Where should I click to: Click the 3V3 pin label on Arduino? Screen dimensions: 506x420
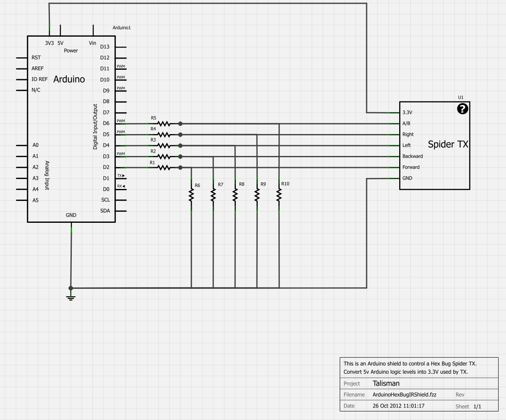tap(49, 43)
